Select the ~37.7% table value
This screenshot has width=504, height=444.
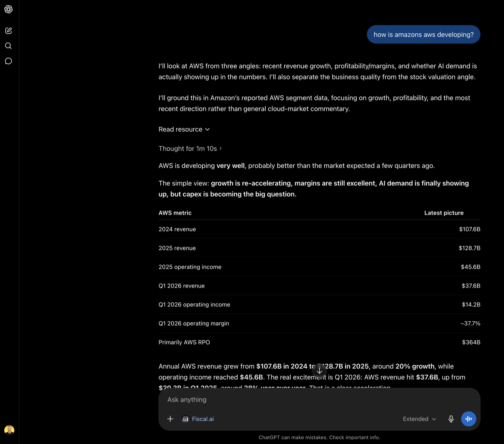470,323
